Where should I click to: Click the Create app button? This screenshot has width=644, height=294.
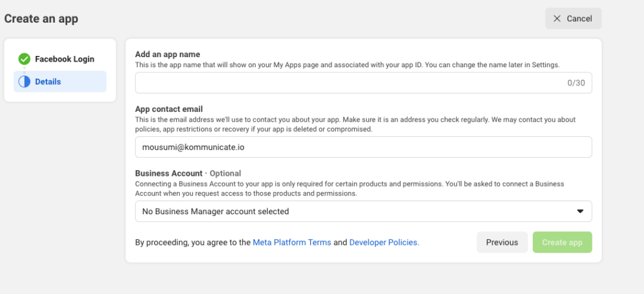pyautogui.click(x=562, y=242)
